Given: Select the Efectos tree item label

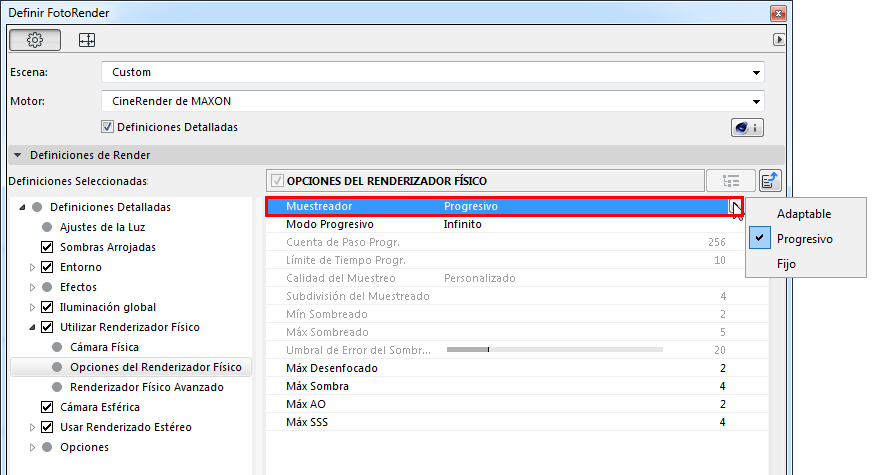Looking at the screenshot, I should tap(78, 287).
